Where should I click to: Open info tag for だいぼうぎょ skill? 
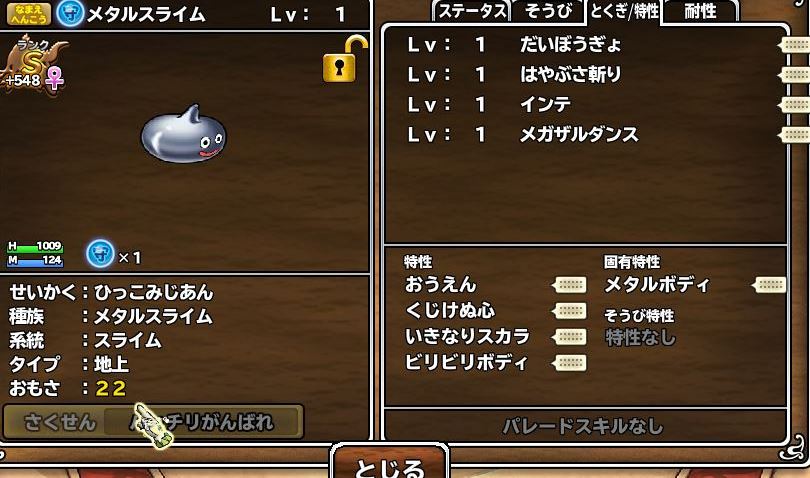(793, 44)
